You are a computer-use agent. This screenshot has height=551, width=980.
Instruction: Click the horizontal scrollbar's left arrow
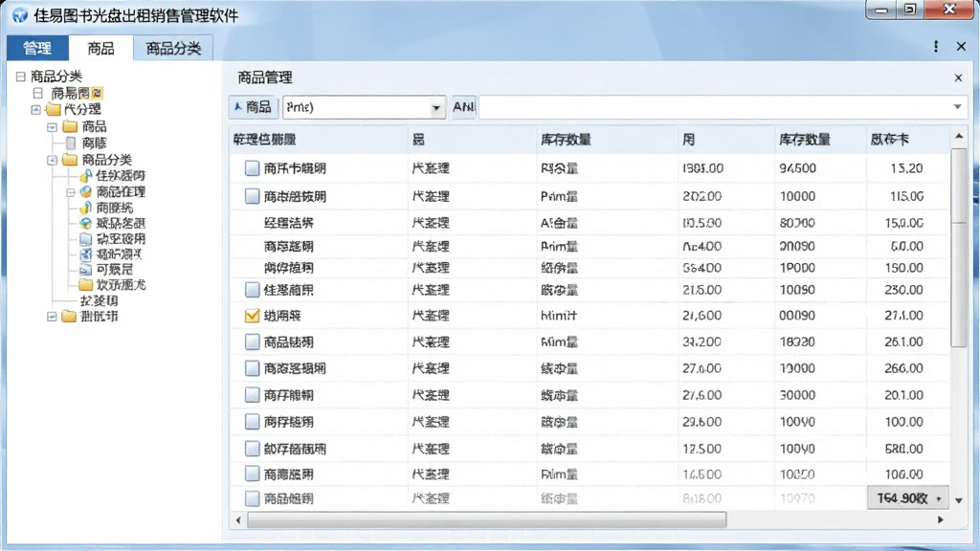coord(238,519)
